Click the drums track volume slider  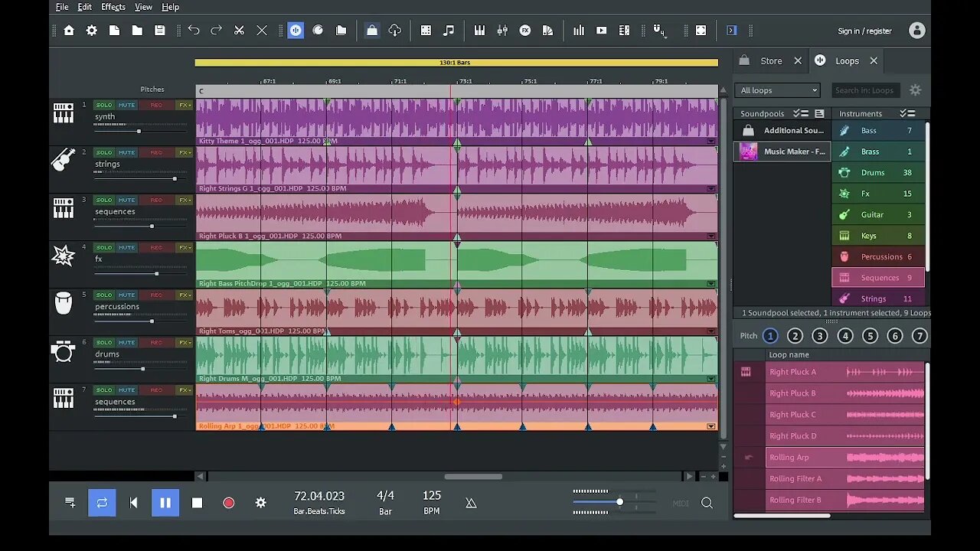[140, 369]
